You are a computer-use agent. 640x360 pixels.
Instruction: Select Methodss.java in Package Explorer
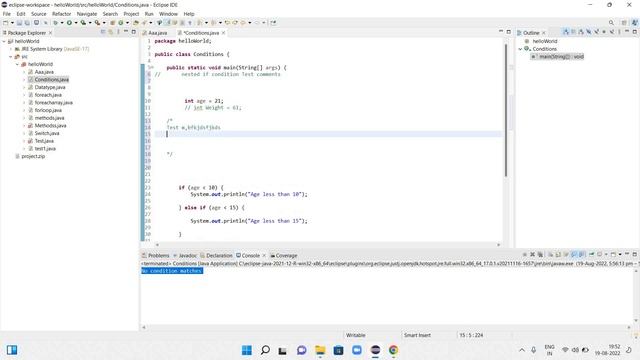point(50,126)
